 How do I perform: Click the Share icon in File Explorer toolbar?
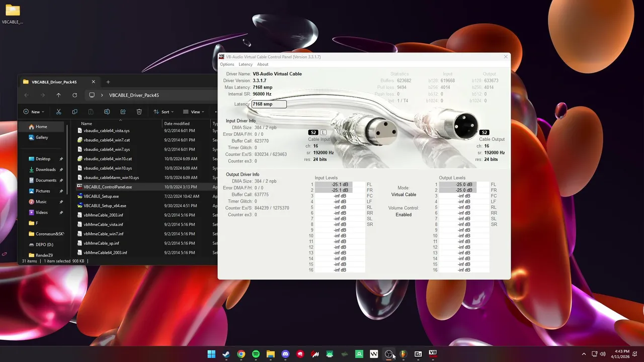(123, 112)
